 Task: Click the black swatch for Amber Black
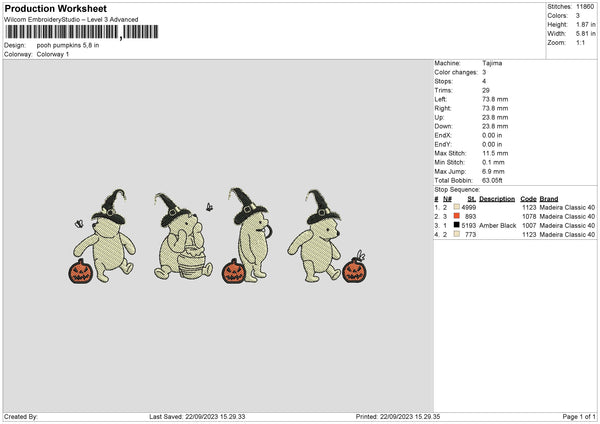457,225
